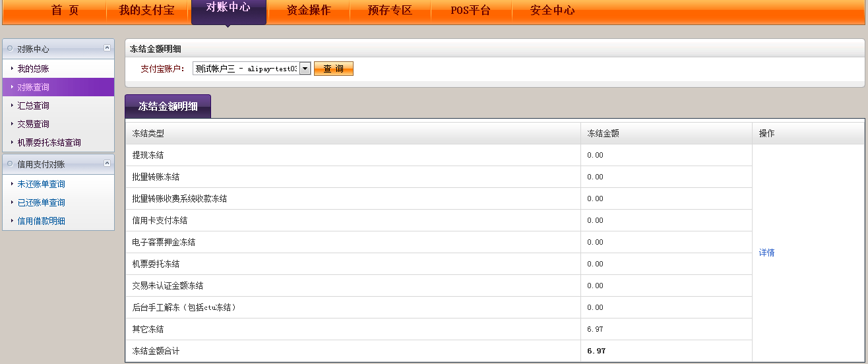
Task: Select 对账查询 in the sidebar
Action: (x=33, y=87)
